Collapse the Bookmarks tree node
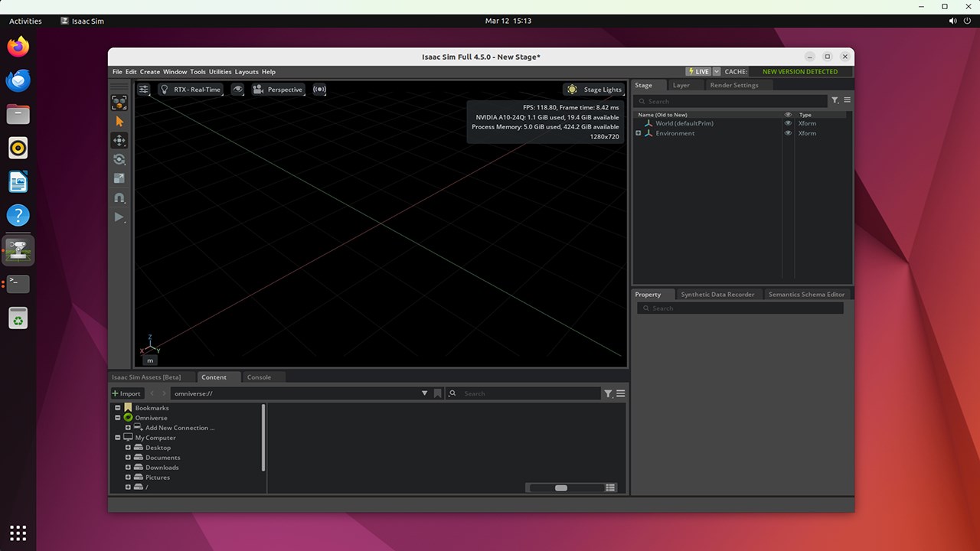This screenshot has height=551, width=980. tap(118, 408)
